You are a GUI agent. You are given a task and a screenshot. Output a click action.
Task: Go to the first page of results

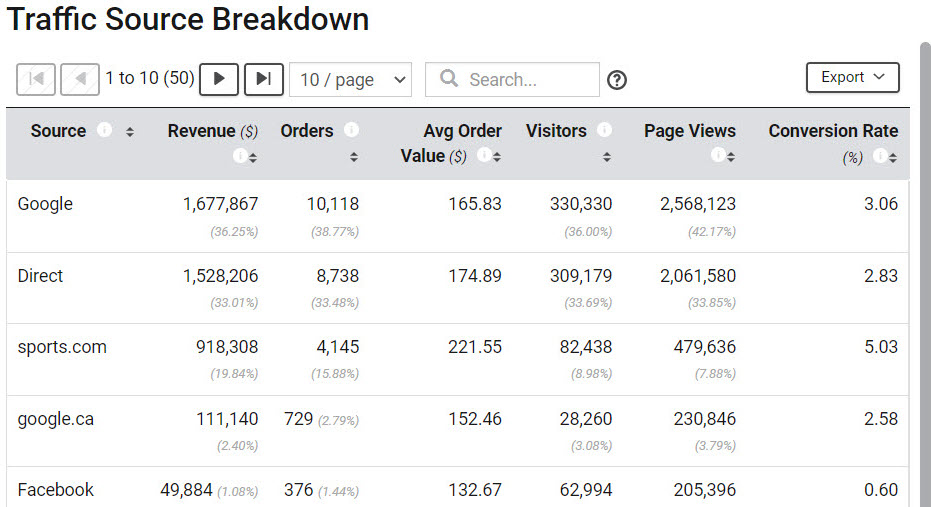click(36, 79)
